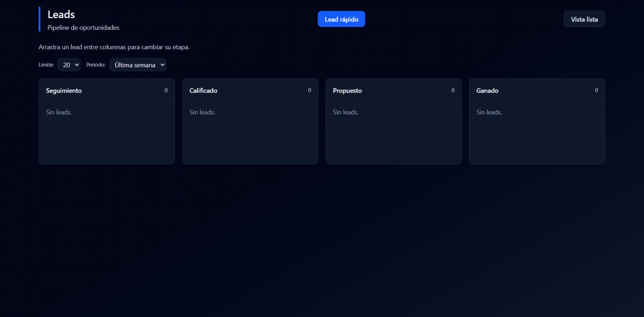Click "Sin leads." placeholder in Propuesto

[x=345, y=112]
